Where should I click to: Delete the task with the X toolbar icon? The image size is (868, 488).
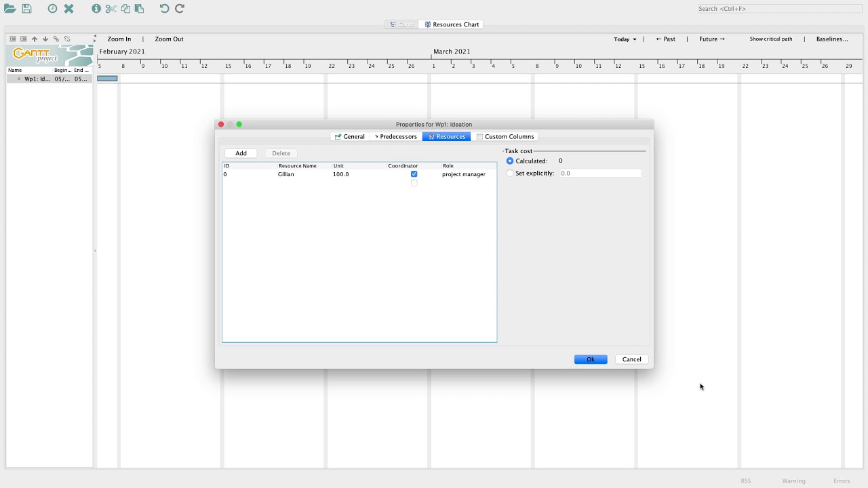(x=68, y=9)
